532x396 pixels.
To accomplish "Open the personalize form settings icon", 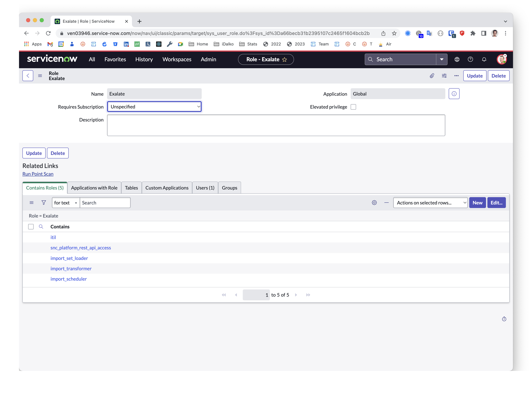I will tap(444, 76).
